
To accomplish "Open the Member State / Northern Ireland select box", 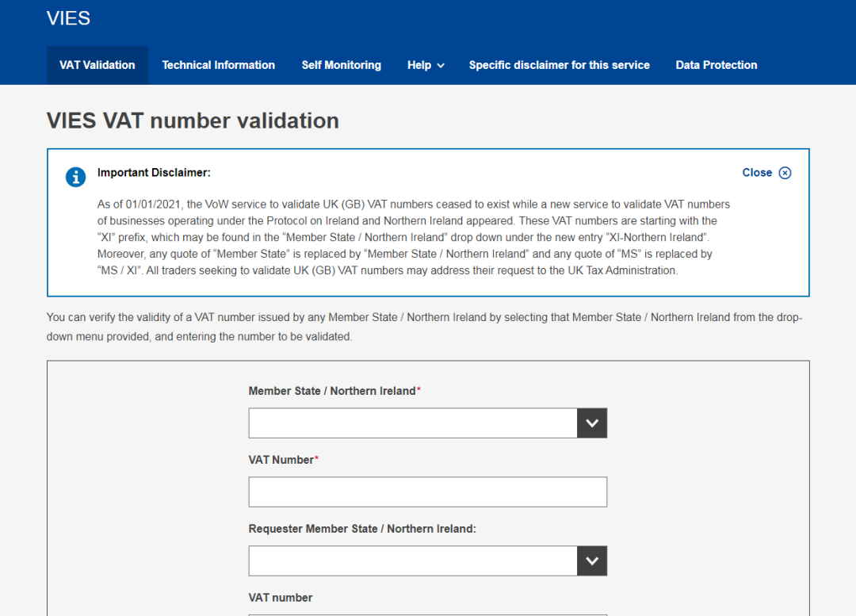I will [x=413, y=423].
